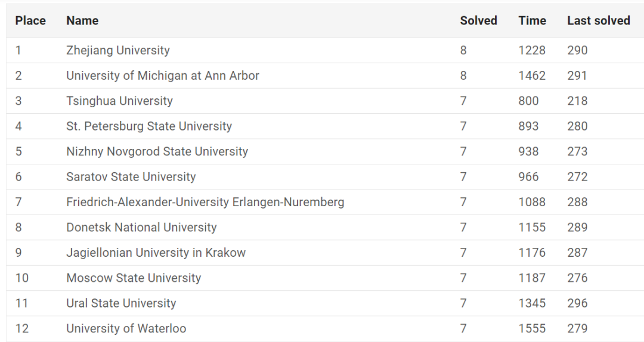Select Friedrich-Alexander-University Erlangen-Nuremberg row

point(325,202)
